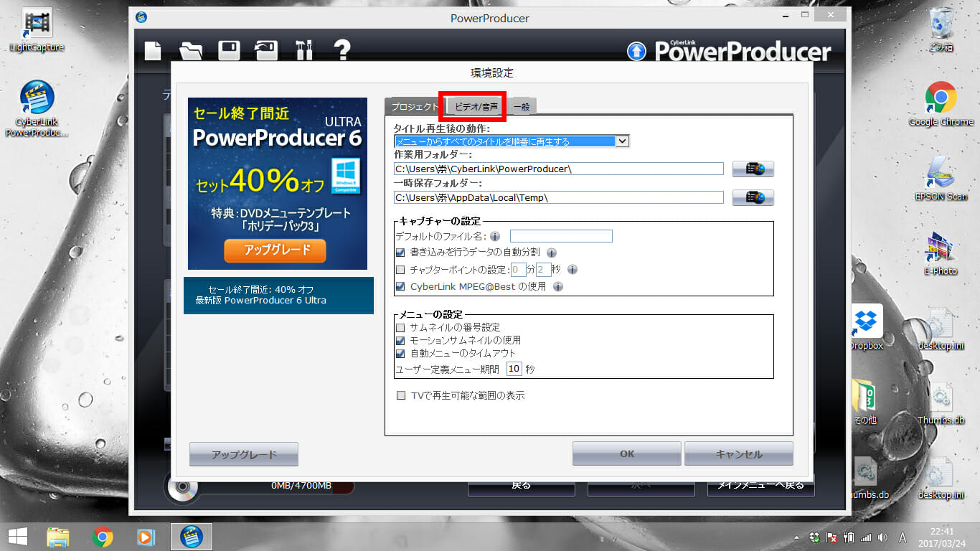Screen dimensions: 980x551
Task: Open Action Center flag tray icon
Action: [831, 537]
